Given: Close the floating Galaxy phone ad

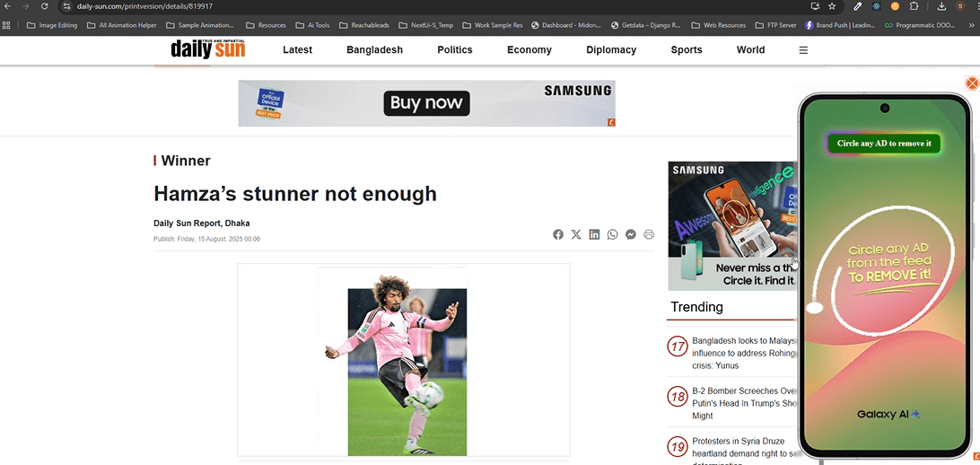Looking at the screenshot, I should tap(972, 83).
